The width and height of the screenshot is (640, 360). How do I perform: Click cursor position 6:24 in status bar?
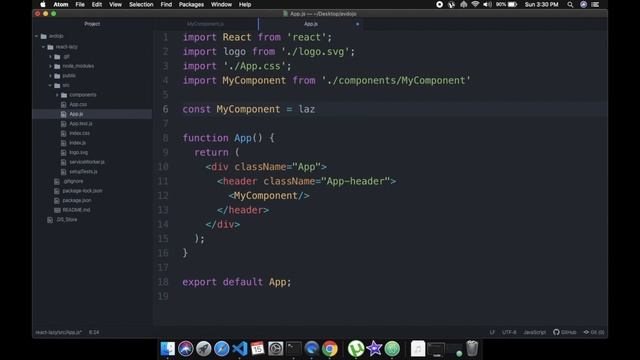[x=94, y=332]
